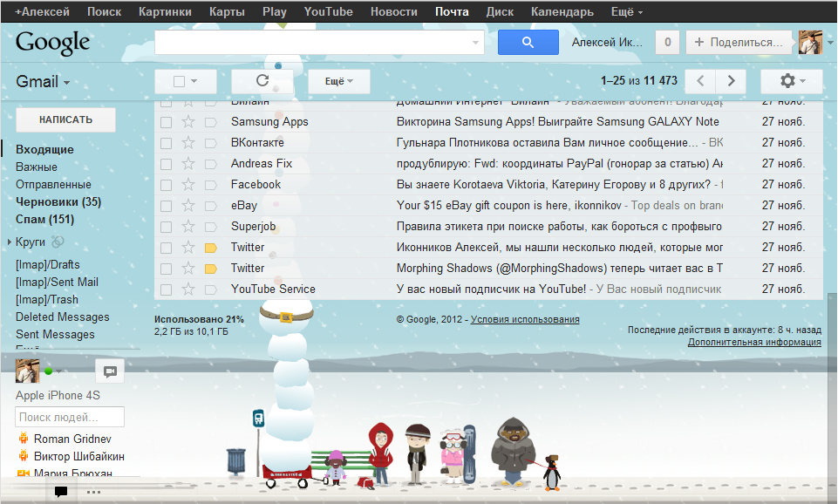This screenshot has width=838, height=504.
Task: Check the eBay message checkbox
Action: [167, 207]
